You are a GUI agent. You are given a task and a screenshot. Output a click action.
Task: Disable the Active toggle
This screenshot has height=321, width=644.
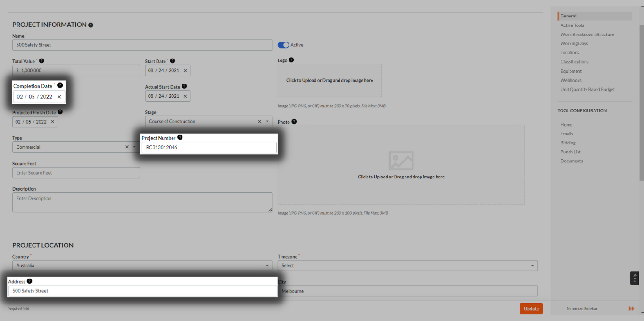click(283, 44)
